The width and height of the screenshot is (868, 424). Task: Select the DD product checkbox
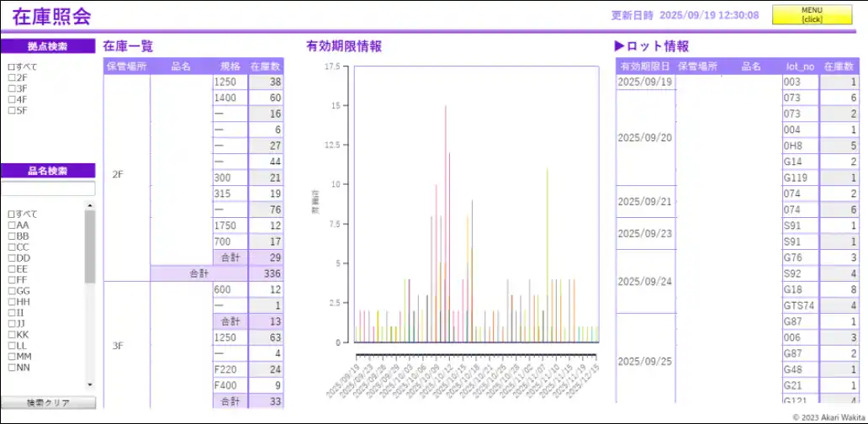12,258
